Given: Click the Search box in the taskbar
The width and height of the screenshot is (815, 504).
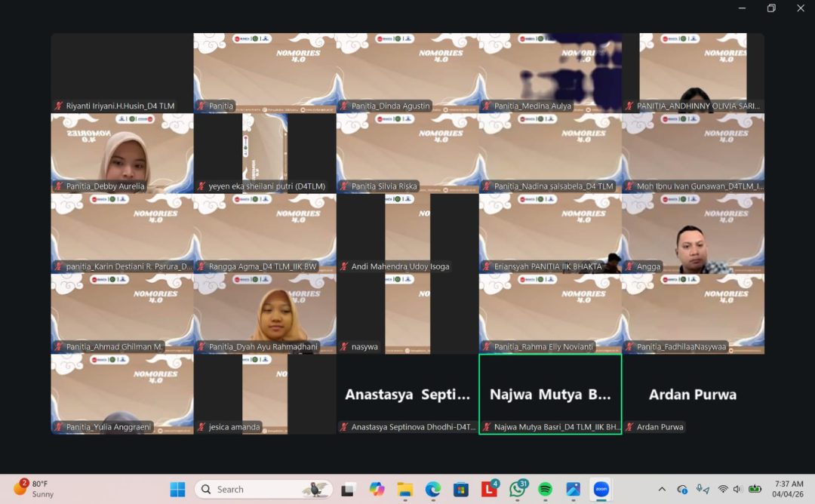Looking at the screenshot, I should tap(264, 489).
